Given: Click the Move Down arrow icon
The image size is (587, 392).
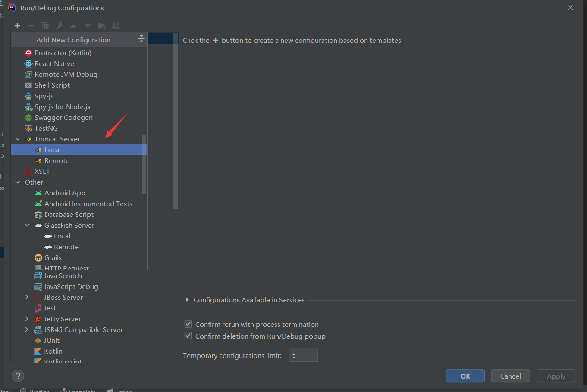Looking at the screenshot, I should [x=88, y=26].
